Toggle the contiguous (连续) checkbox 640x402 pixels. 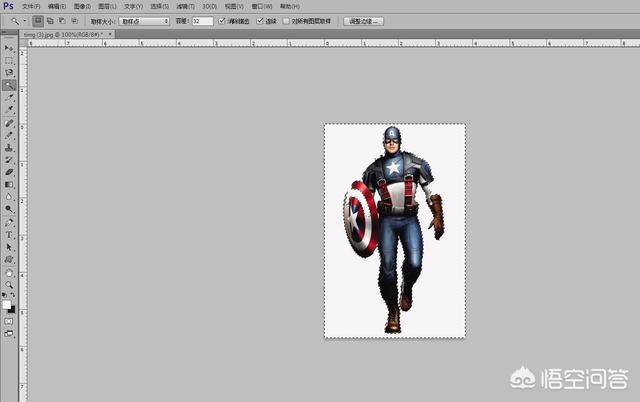260,21
